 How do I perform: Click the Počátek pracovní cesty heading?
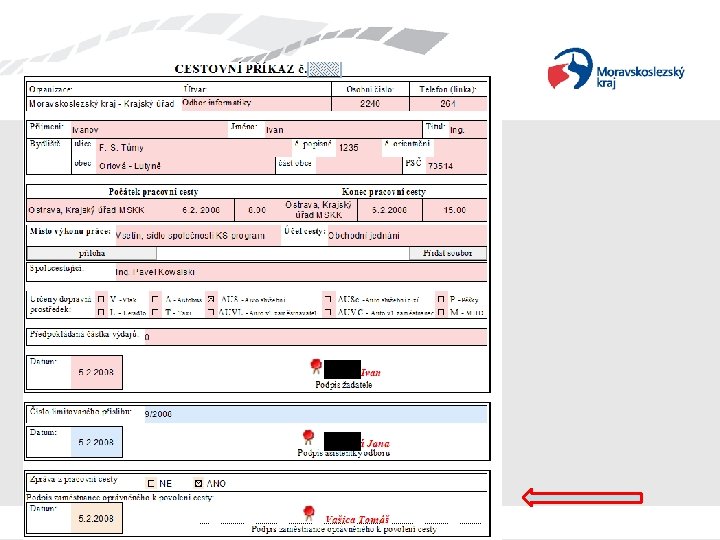[x=153, y=191]
